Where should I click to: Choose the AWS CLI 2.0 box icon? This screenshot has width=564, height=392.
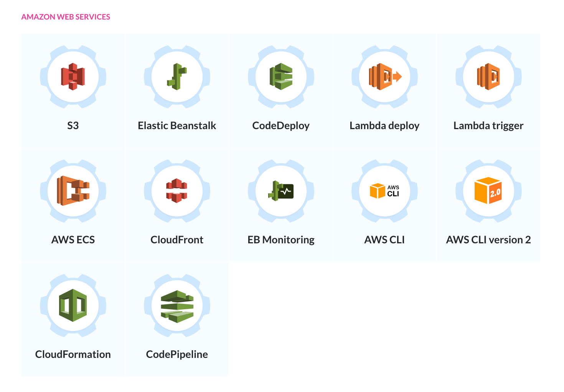[x=488, y=190]
